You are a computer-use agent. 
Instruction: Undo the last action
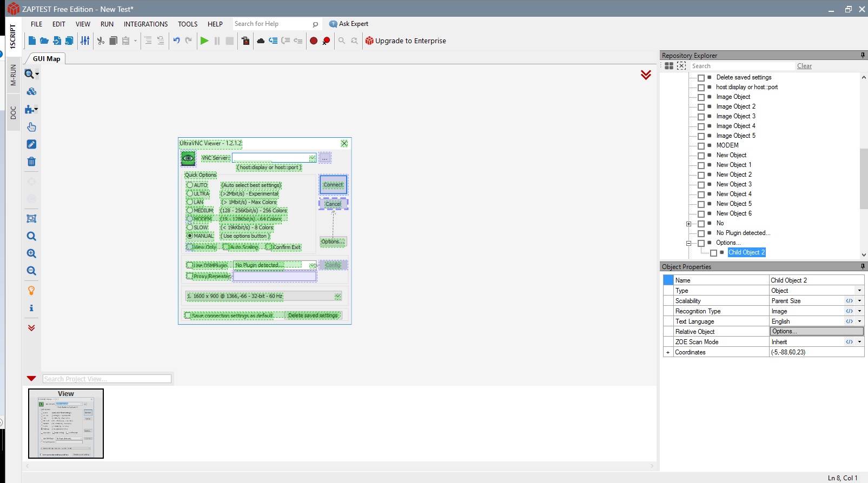click(x=176, y=41)
